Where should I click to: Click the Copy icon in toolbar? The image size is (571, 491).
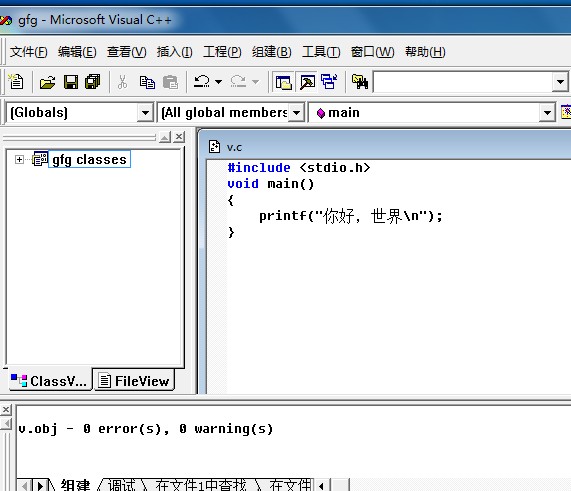[147, 82]
